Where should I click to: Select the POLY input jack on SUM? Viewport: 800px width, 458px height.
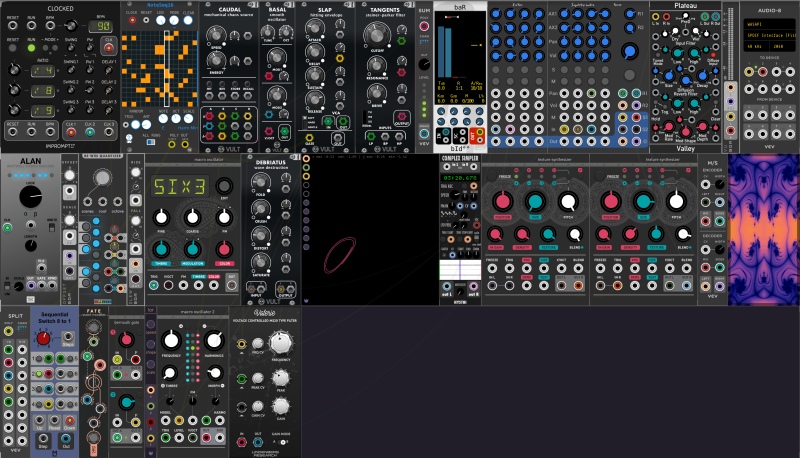click(x=424, y=27)
